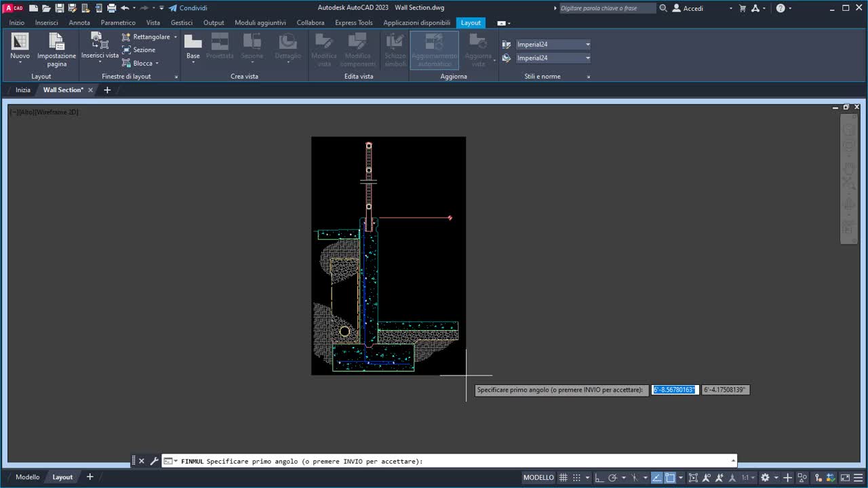Click Inserisci vista in ribbon
Viewport: 868px width, 488px height.
(100, 41)
